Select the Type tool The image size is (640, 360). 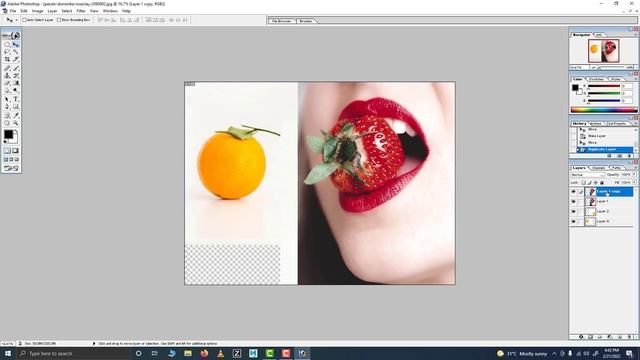pyautogui.click(x=16, y=99)
